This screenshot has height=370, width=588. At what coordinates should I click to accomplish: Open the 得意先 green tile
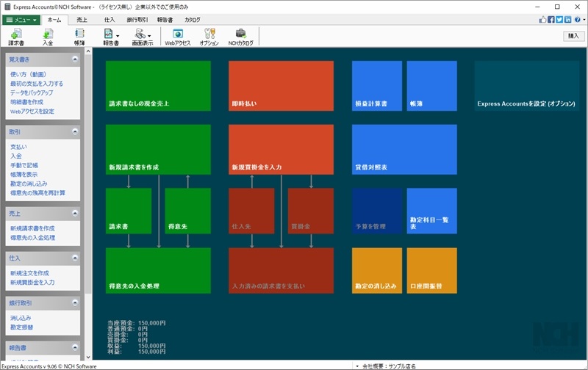(188, 211)
